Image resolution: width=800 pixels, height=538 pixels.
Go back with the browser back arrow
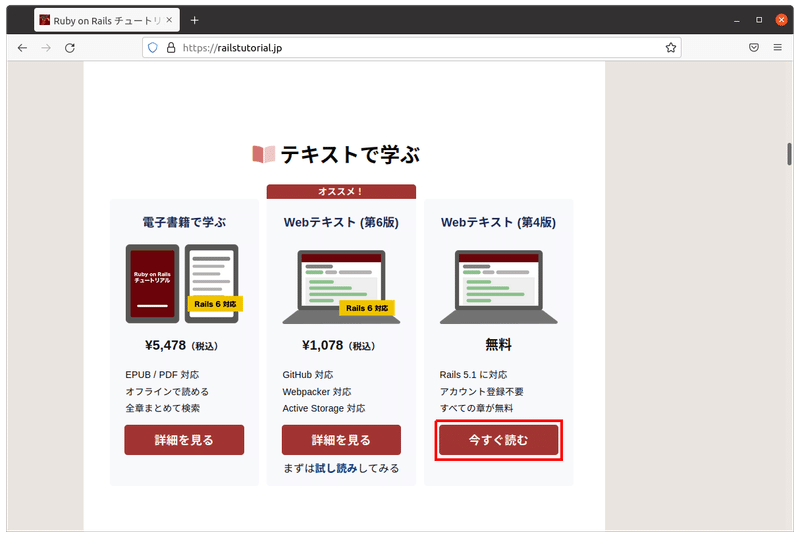tap(22, 48)
